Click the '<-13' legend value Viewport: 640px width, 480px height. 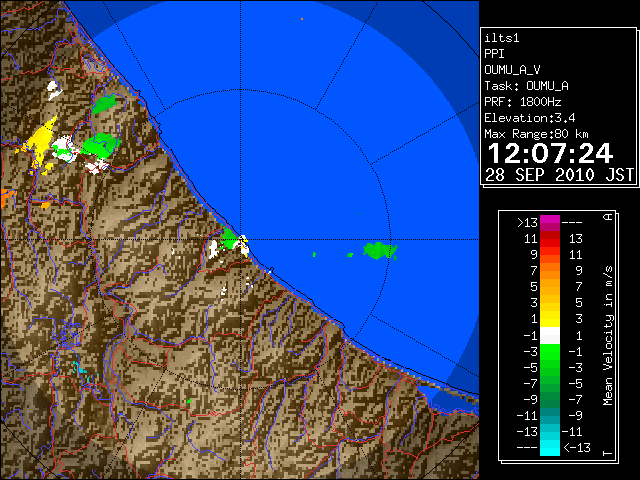point(577,448)
